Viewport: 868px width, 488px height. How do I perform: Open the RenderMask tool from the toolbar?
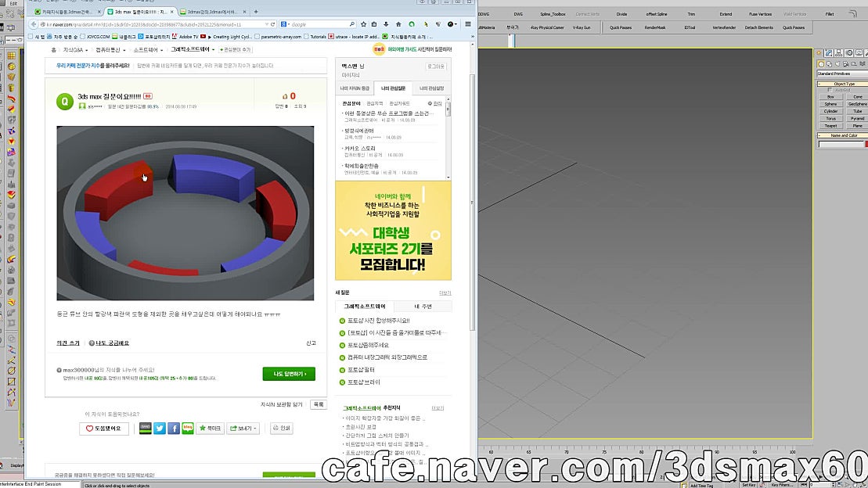[654, 27]
